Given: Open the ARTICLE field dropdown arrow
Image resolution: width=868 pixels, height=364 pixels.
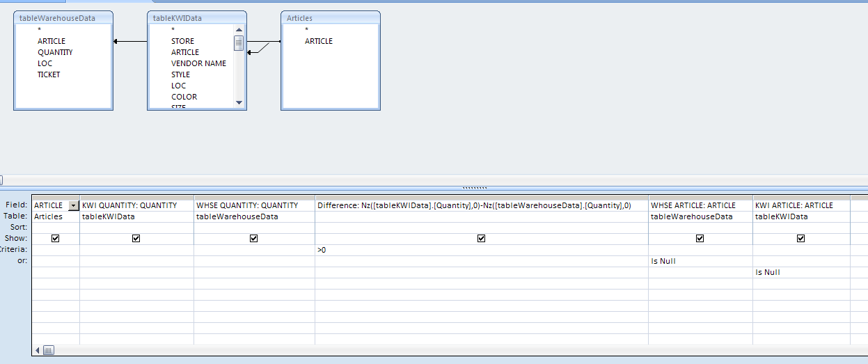Looking at the screenshot, I should (x=74, y=205).
